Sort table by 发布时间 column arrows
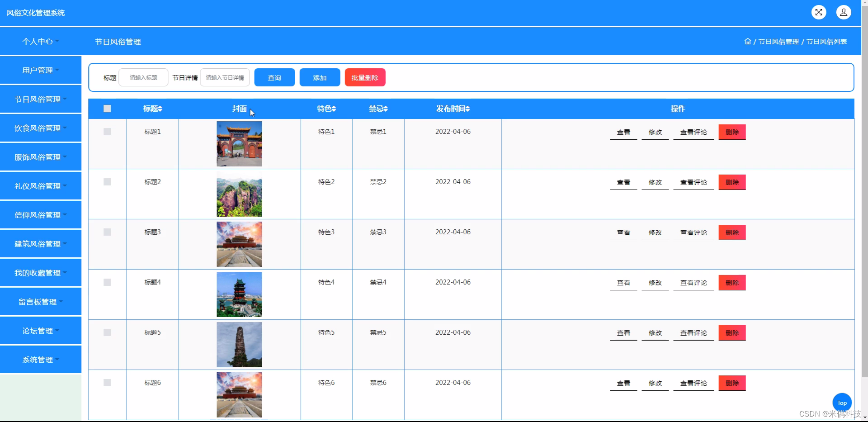Viewport: 868px width, 422px height. 468,109
